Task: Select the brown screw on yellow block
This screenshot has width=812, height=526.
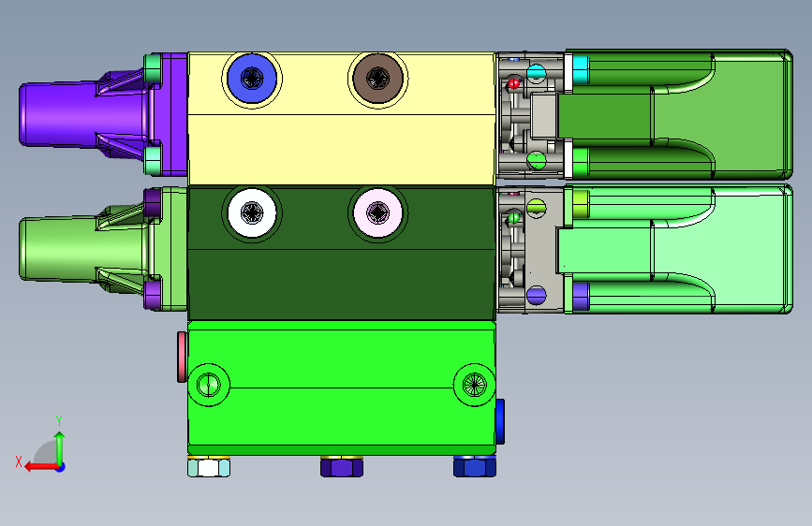Action: (x=378, y=79)
